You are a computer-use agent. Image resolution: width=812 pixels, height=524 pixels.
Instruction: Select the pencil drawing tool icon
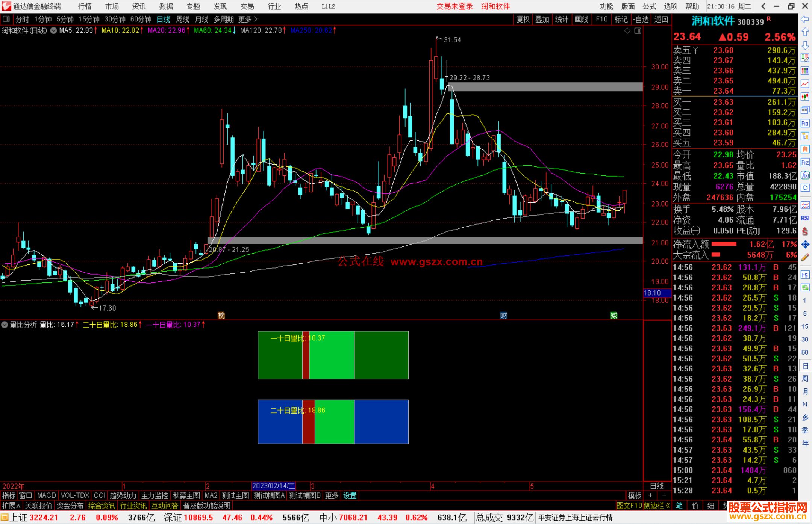805,257
